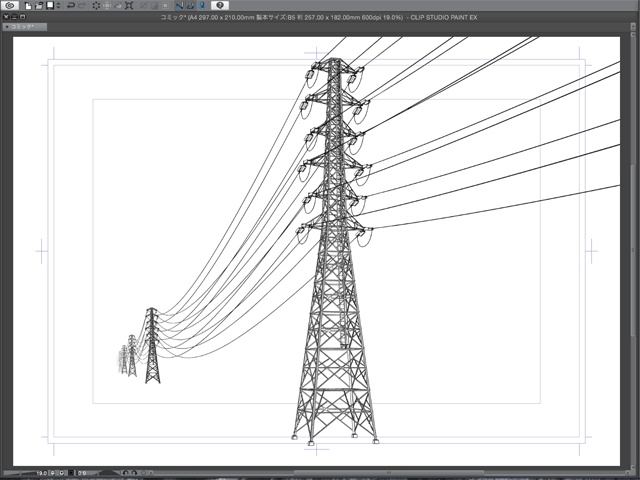Rotate canvas right in status bar
640x480 pixels.
click(134, 473)
